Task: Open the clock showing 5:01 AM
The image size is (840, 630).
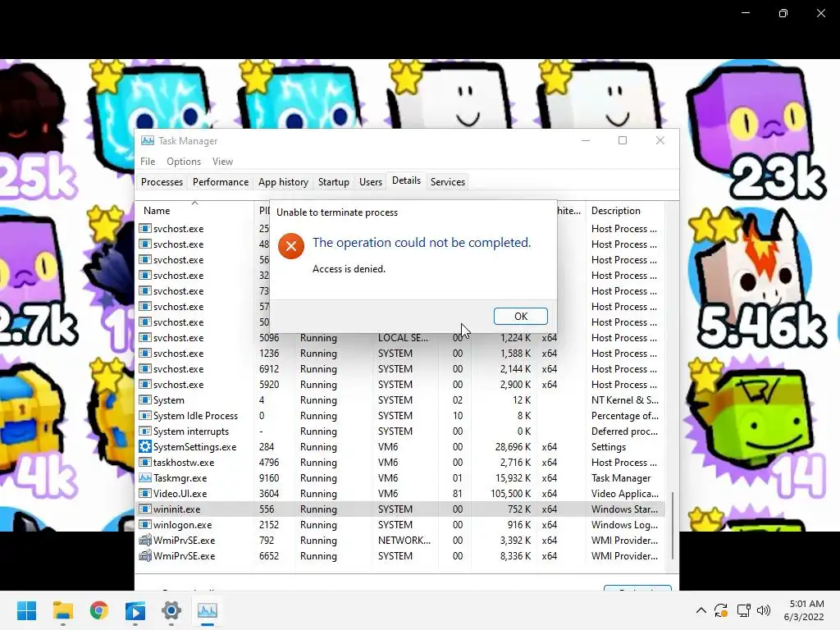Action: coord(804,610)
